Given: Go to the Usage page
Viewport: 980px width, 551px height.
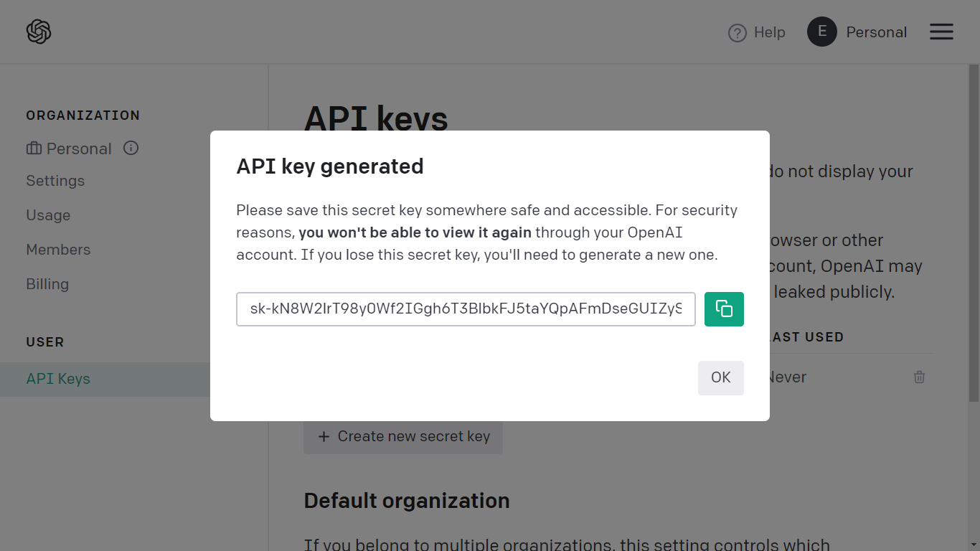Looking at the screenshot, I should coord(48,215).
